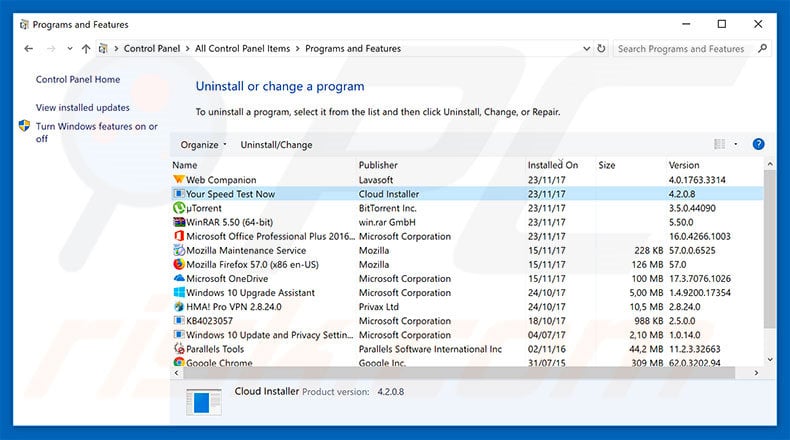Click the scroll right arrow
The image size is (790, 440).
(756, 372)
